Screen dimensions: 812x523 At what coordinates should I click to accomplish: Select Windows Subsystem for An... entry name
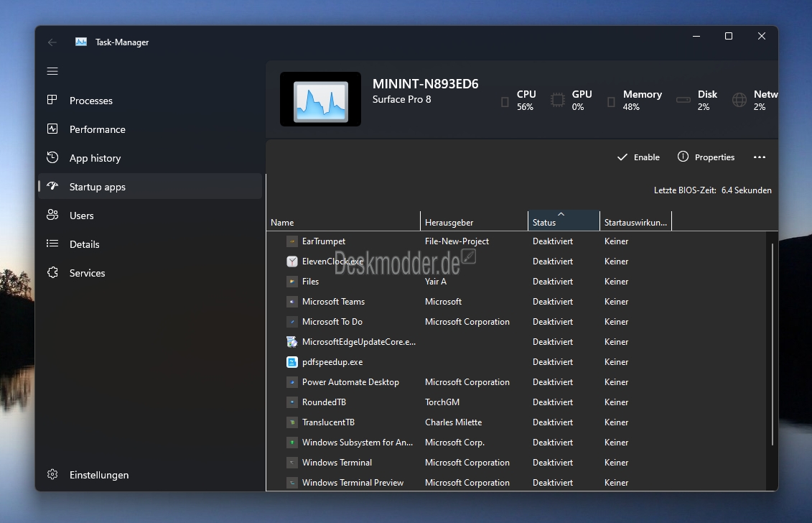coord(358,442)
